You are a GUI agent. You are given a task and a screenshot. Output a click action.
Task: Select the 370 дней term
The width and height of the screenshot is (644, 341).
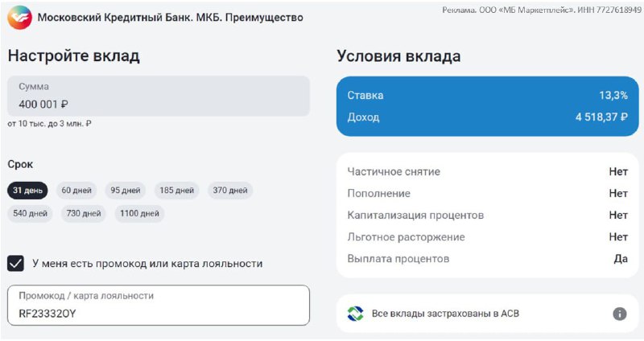(x=230, y=191)
